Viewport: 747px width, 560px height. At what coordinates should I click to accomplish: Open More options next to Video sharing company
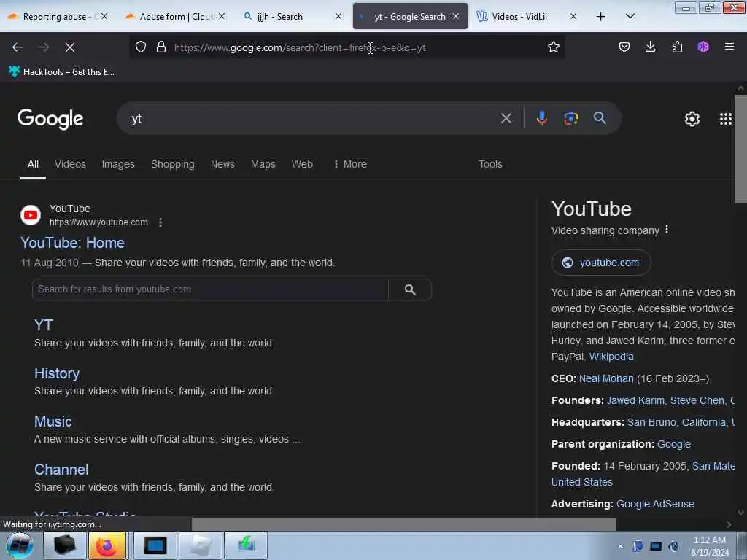667,230
